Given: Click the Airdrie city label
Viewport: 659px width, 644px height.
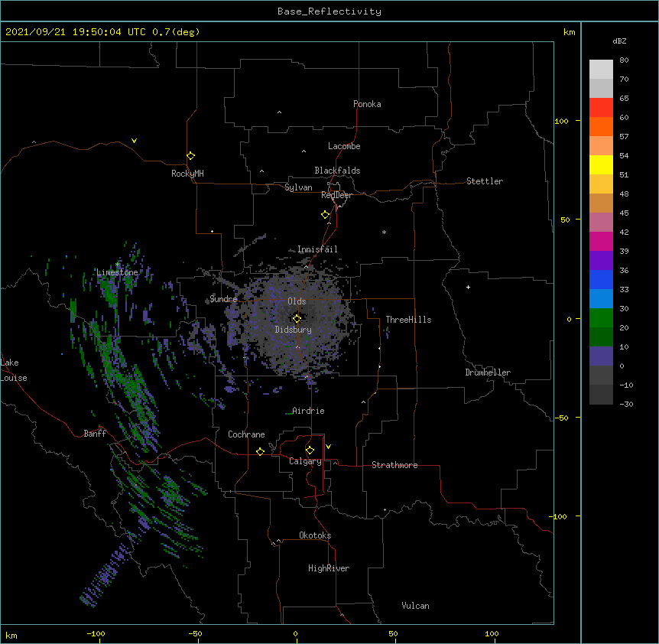Looking at the screenshot, I should pos(308,411).
